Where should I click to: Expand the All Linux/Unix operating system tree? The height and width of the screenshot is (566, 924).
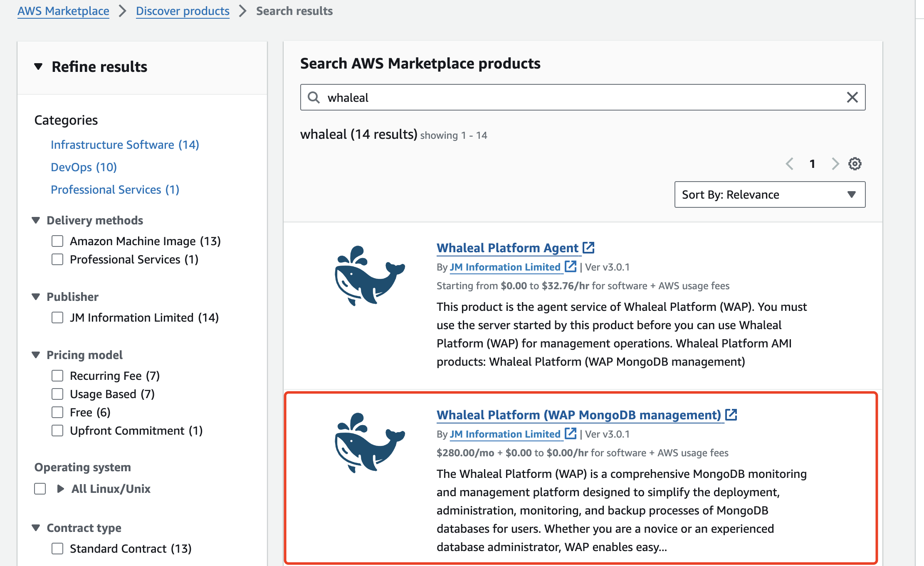[61, 489]
